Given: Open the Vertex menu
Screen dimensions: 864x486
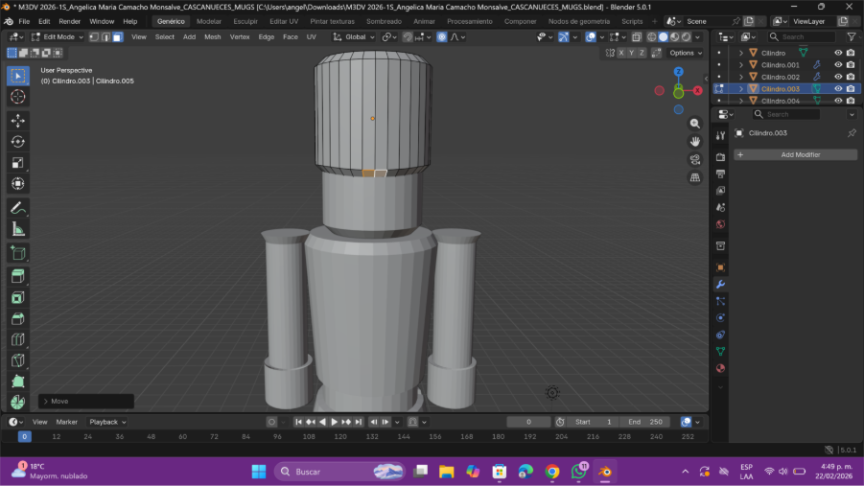Looking at the screenshot, I should pyautogui.click(x=240, y=37).
